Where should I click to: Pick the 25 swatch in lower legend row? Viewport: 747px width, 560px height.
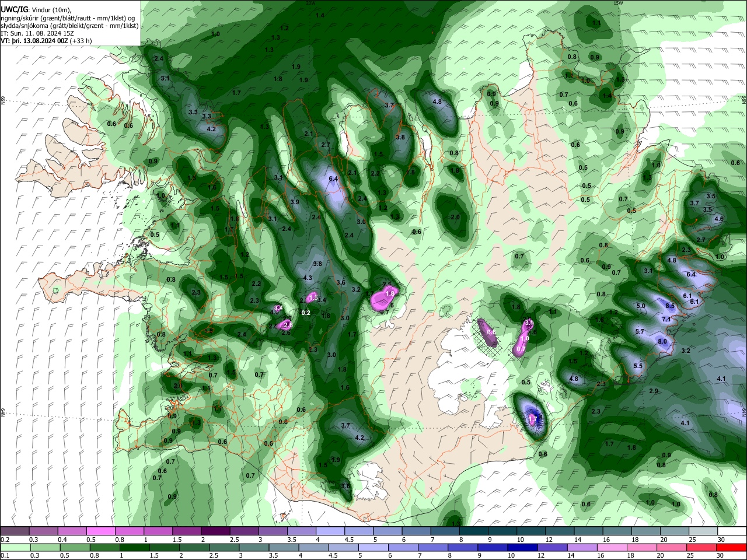(x=702, y=547)
